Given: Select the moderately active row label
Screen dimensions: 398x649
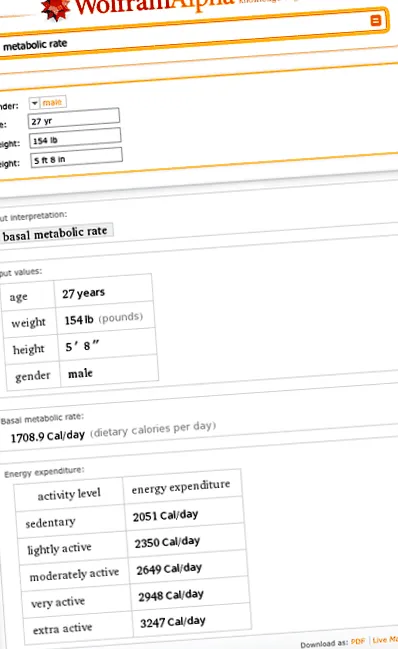Looking at the screenshot, I should [74, 574].
